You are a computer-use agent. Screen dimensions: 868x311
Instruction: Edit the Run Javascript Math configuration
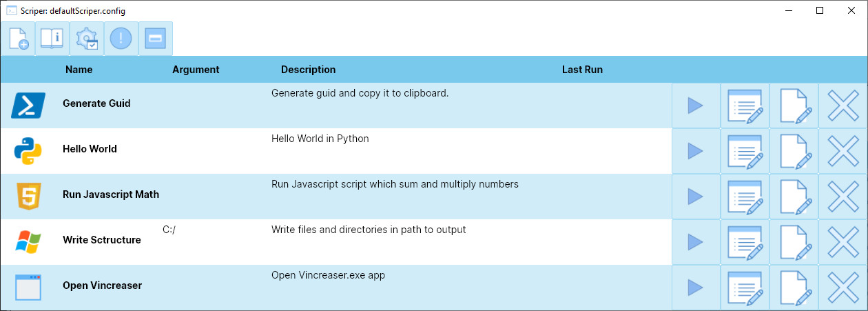pyautogui.click(x=745, y=197)
